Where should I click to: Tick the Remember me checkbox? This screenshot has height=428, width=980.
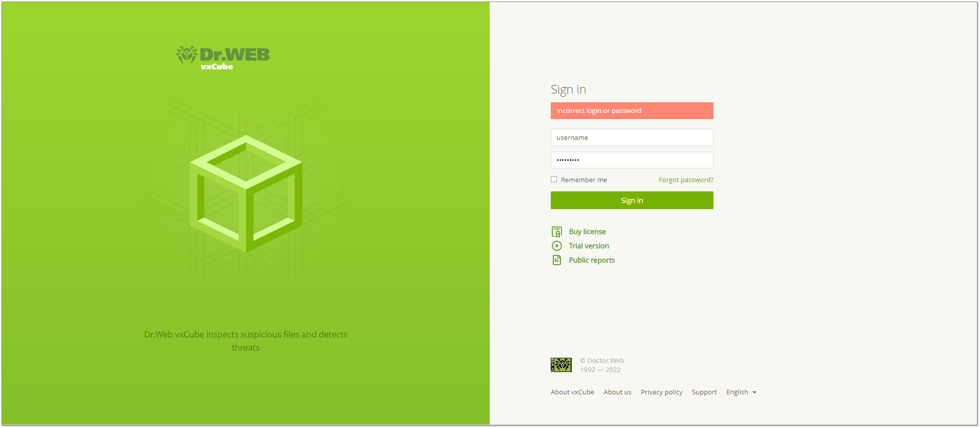(x=554, y=179)
